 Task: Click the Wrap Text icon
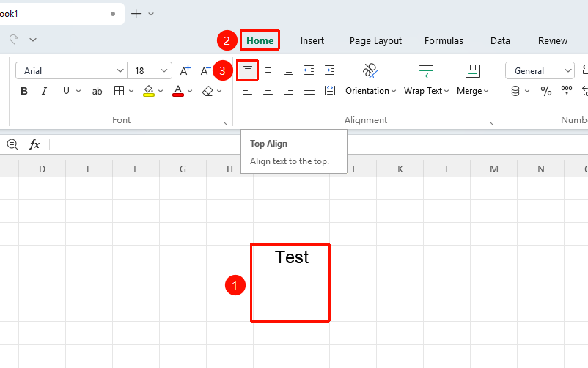pyautogui.click(x=427, y=71)
